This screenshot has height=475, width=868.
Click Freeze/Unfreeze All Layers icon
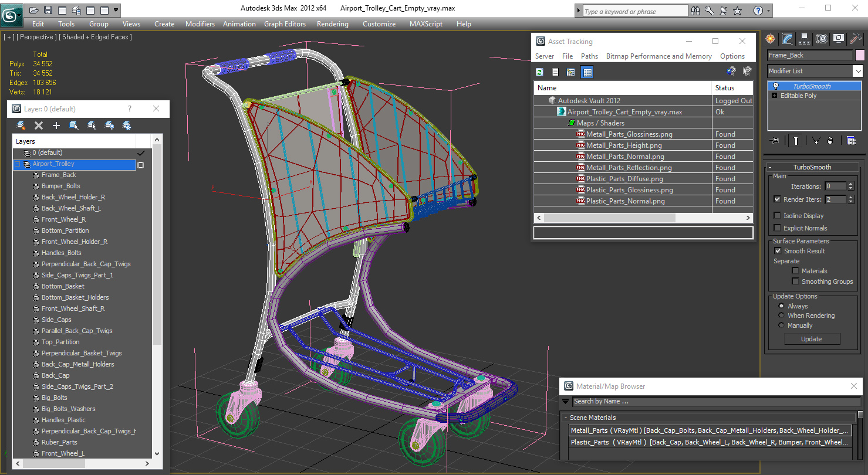126,125
